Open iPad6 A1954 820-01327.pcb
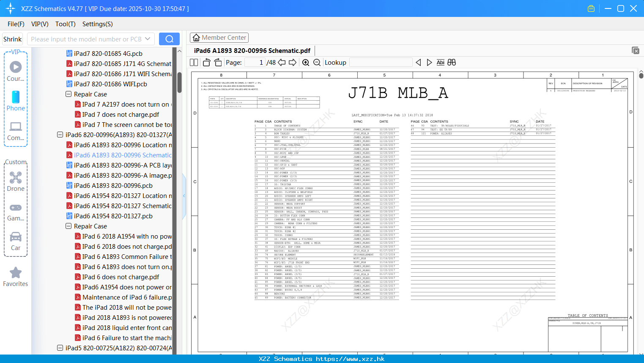 tap(110, 216)
